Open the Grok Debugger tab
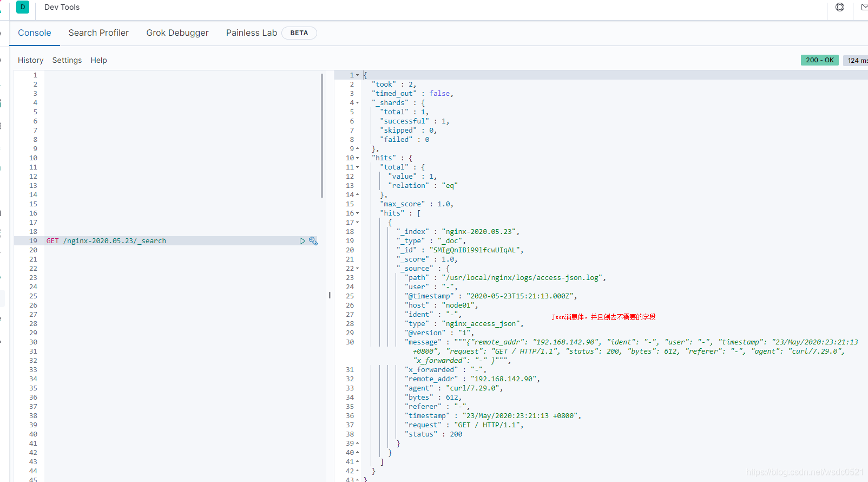Viewport: 868px width, 482px height. tap(177, 33)
